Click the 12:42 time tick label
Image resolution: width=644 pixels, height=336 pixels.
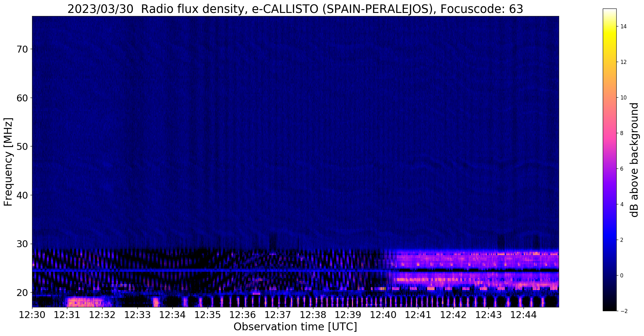click(x=453, y=314)
